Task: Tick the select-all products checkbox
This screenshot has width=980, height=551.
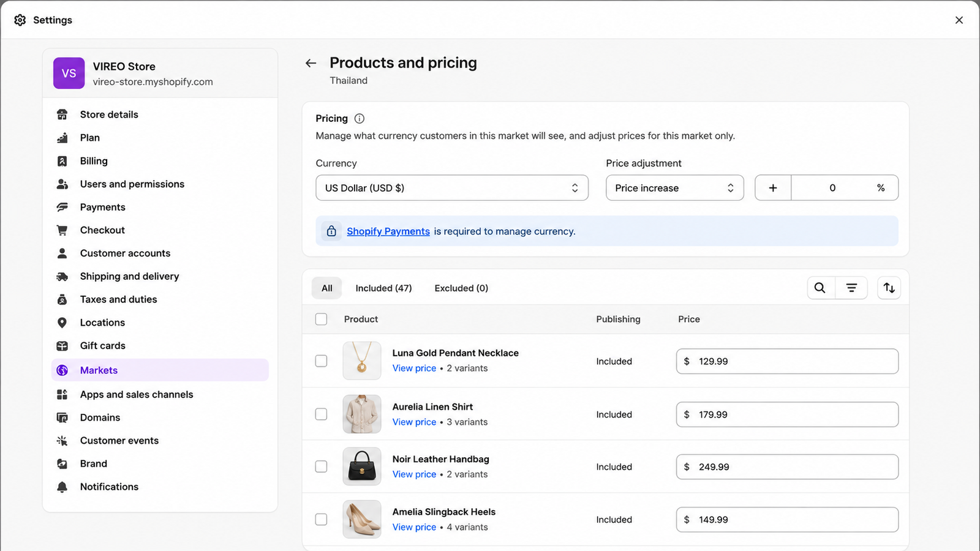Action: pyautogui.click(x=321, y=319)
